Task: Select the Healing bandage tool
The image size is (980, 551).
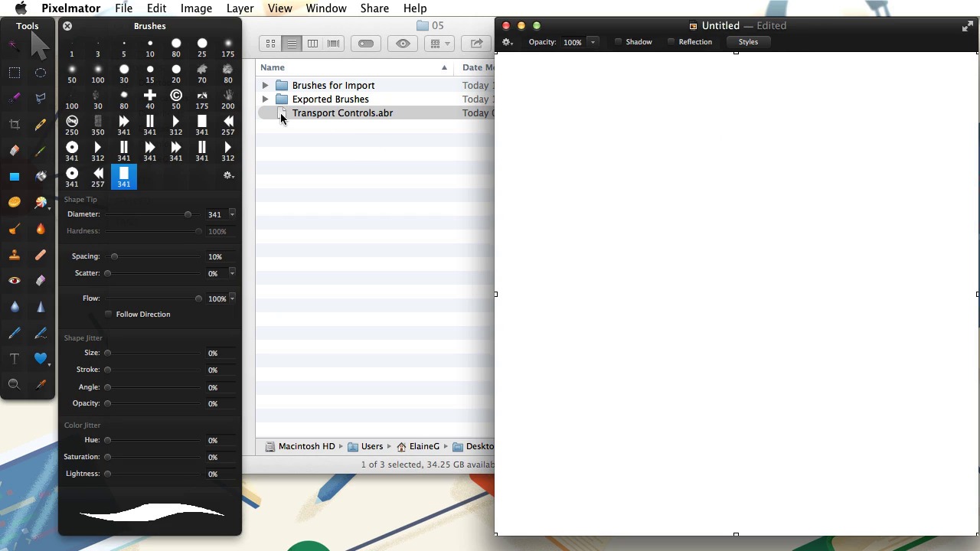Action: (41, 255)
